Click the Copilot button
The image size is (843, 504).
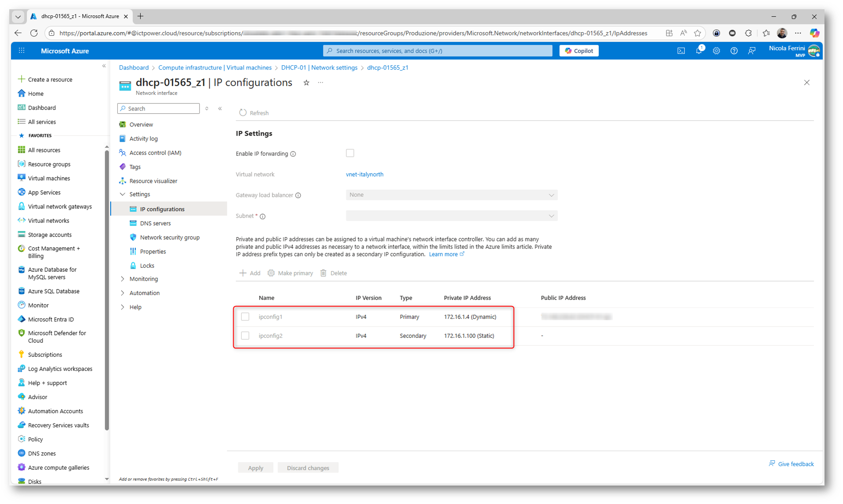[579, 51]
